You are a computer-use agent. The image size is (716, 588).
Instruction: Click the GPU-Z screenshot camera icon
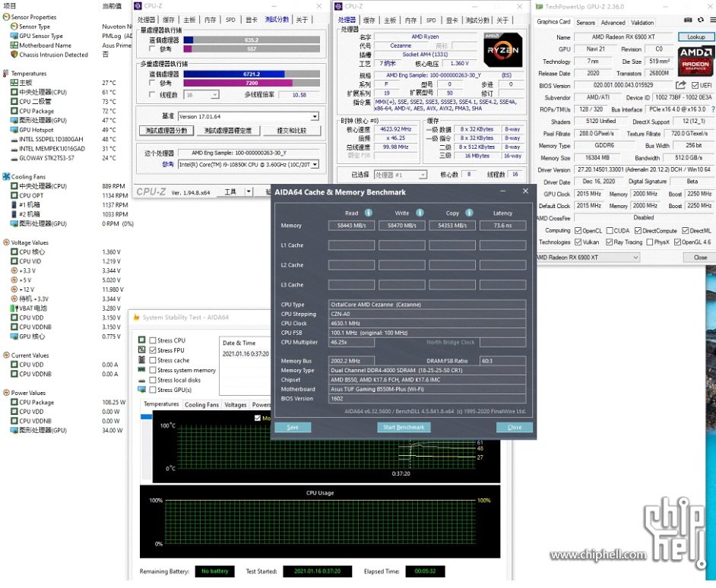click(x=688, y=21)
